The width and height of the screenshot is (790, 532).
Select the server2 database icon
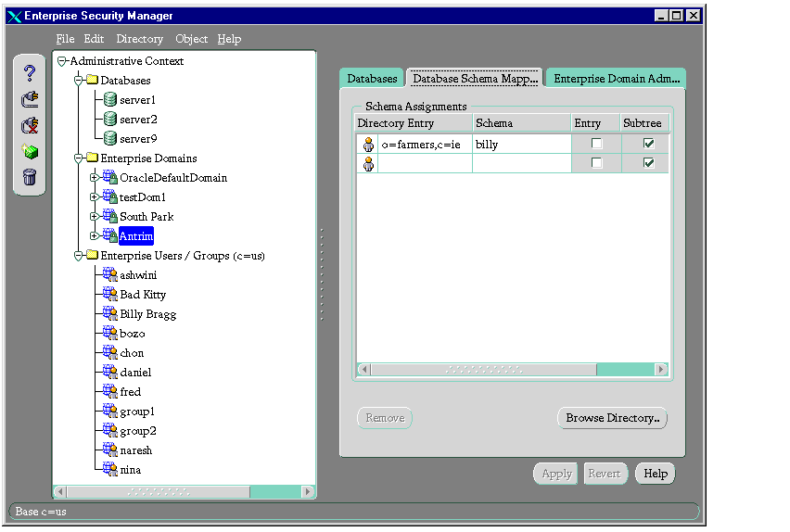[110, 120]
